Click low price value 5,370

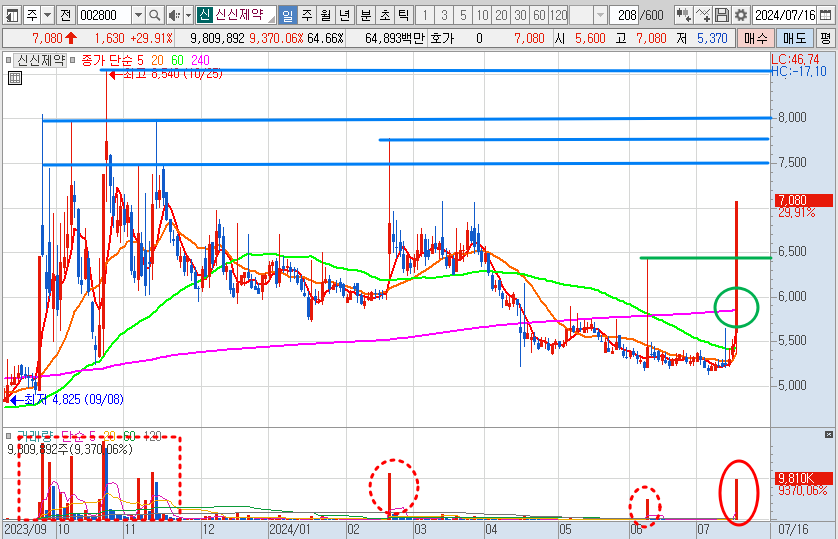point(712,38)
